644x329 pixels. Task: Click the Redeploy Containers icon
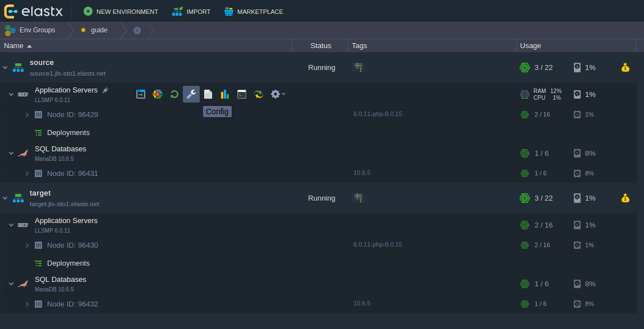point(258,94)
